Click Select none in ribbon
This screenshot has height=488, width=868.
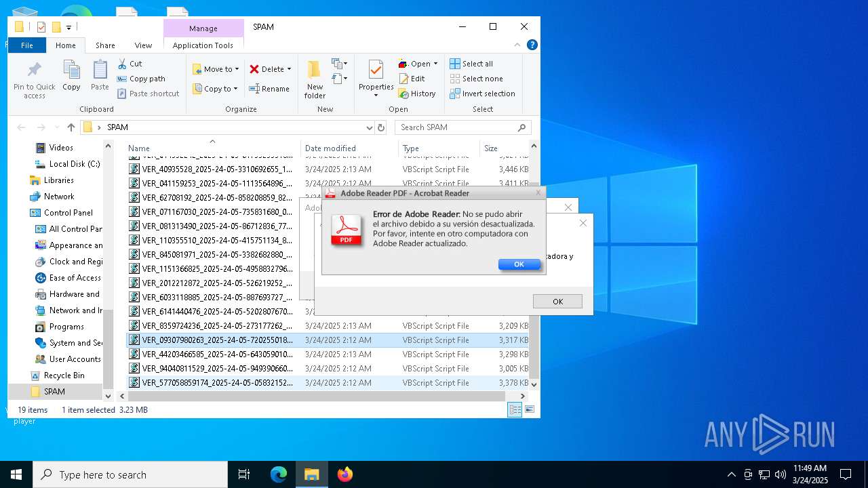[x=476, y=79]
